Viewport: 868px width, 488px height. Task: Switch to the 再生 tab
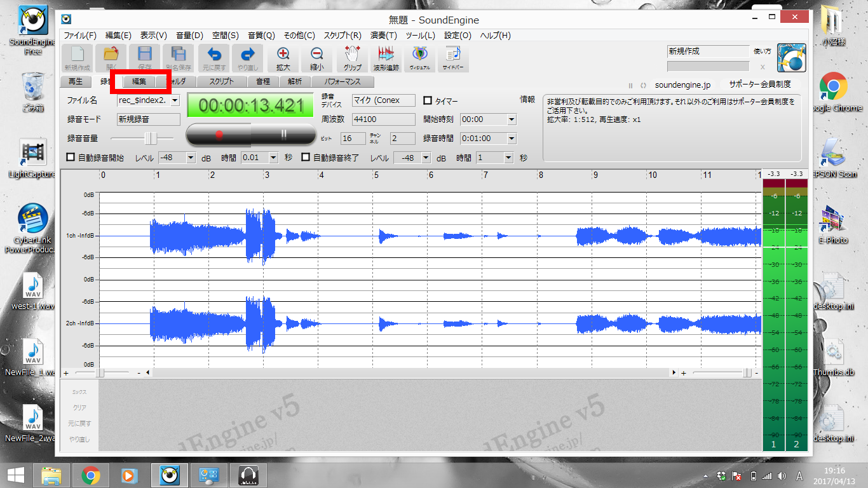pyautogui.click(x=76, y=81)
